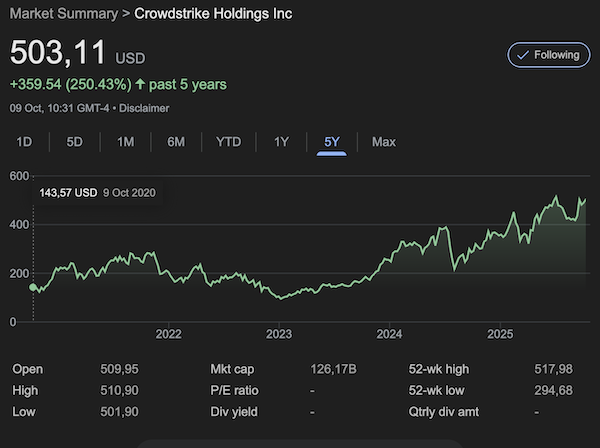
Task: Display the Max time range
Action: [x=384, y=142]
